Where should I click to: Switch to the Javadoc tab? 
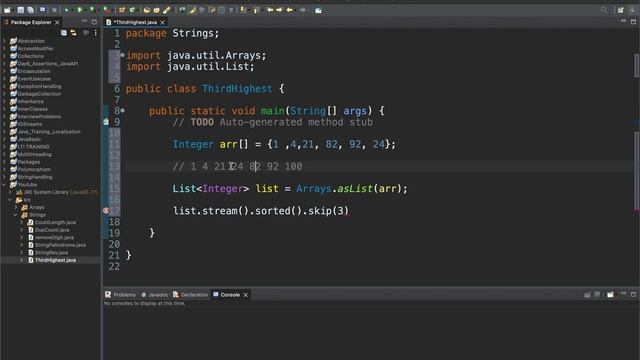(155, 295)
